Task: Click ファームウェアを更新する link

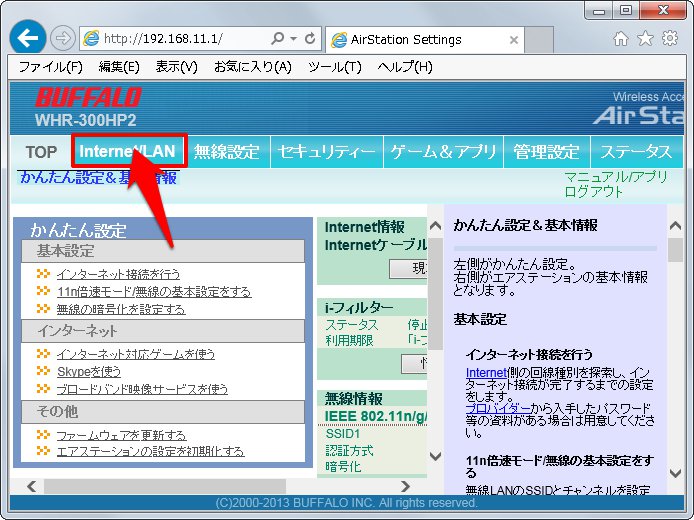Action: pos(121,435)
